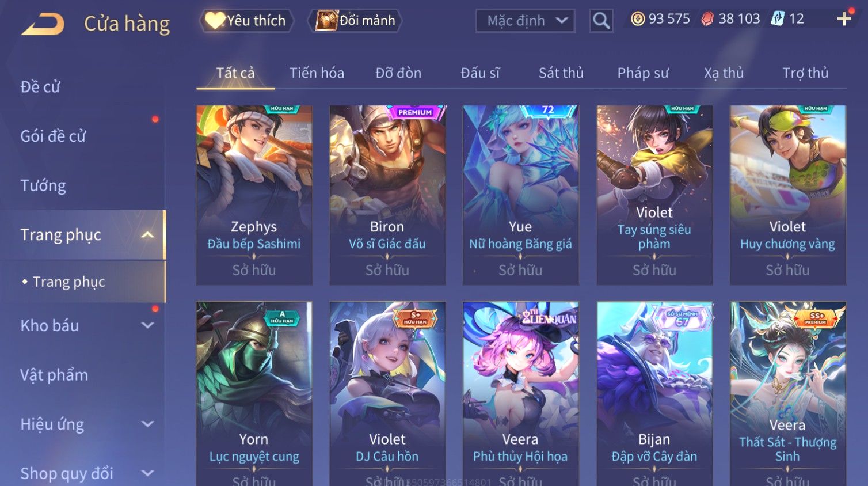868x486 pixels.
Task: Open the Tướng sidebar entry
Action: (x=43, y=186)
